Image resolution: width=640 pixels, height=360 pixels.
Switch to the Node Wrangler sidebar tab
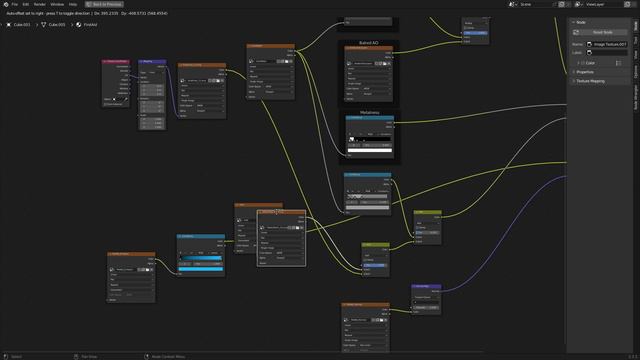(x=636, y=97)
